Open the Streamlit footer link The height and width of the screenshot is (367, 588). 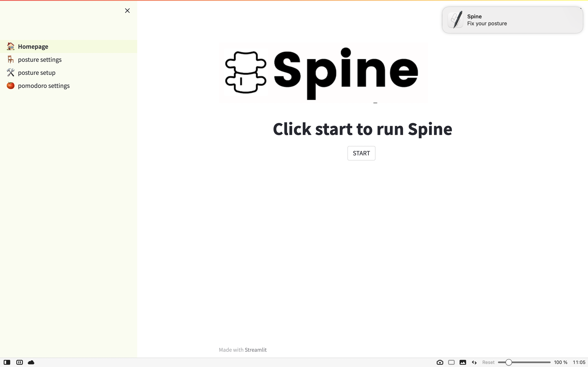(x=255, y=350)
